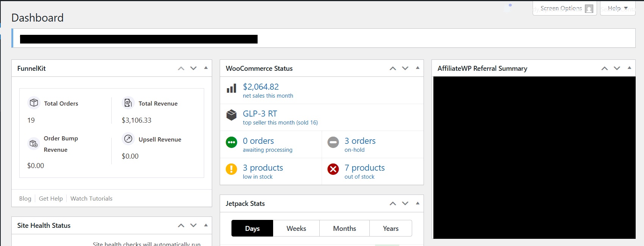Click the FunnelKit widget title

pos(31,69)
